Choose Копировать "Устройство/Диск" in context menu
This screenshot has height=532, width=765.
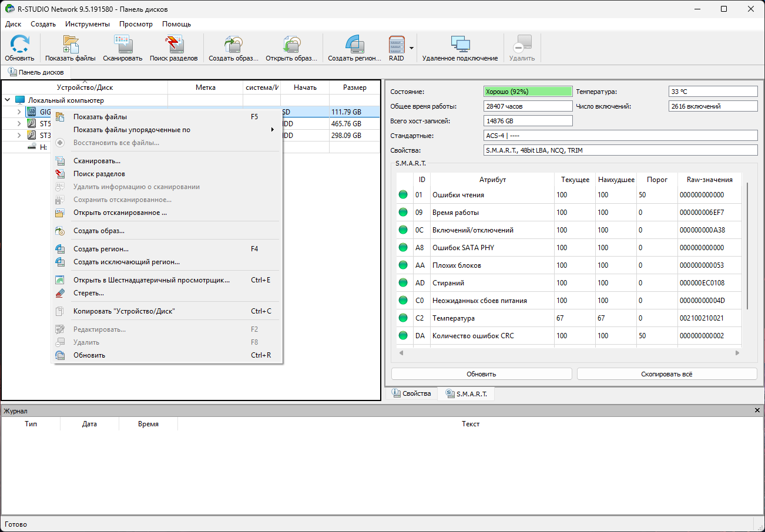(167, 311)
